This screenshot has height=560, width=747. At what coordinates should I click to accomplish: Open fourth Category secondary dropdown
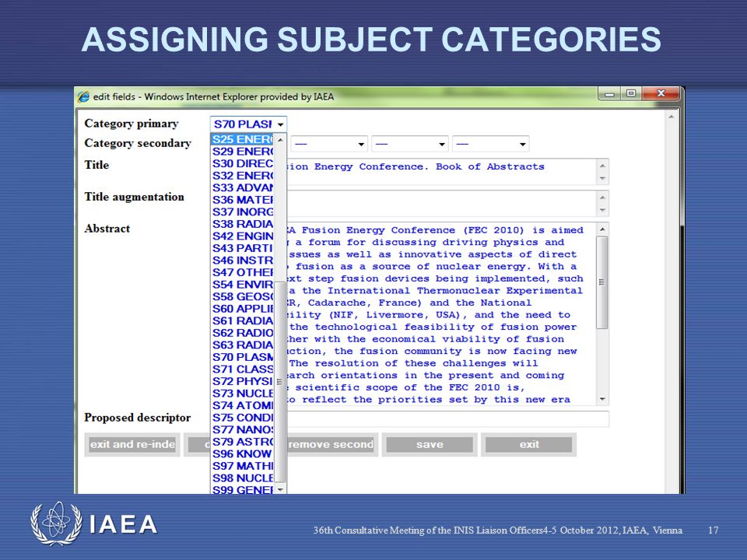pyautogui.click(x=491, y=144)
